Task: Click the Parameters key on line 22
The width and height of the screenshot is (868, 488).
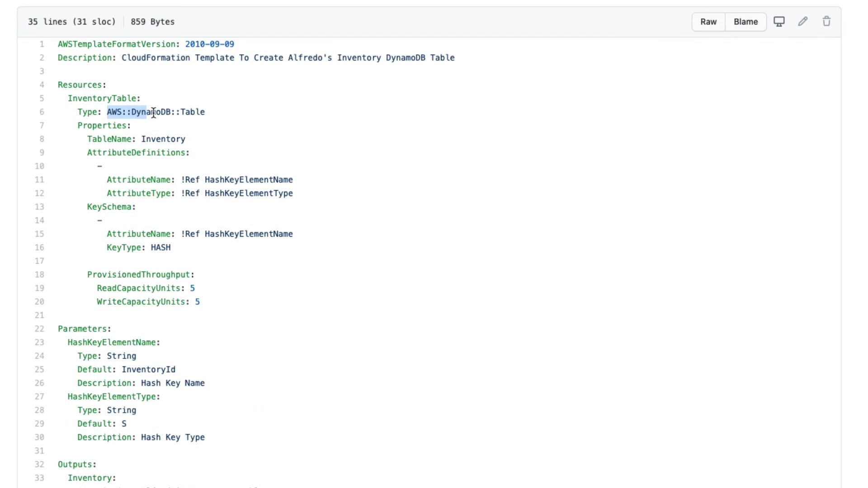Action: coord(82,329)
